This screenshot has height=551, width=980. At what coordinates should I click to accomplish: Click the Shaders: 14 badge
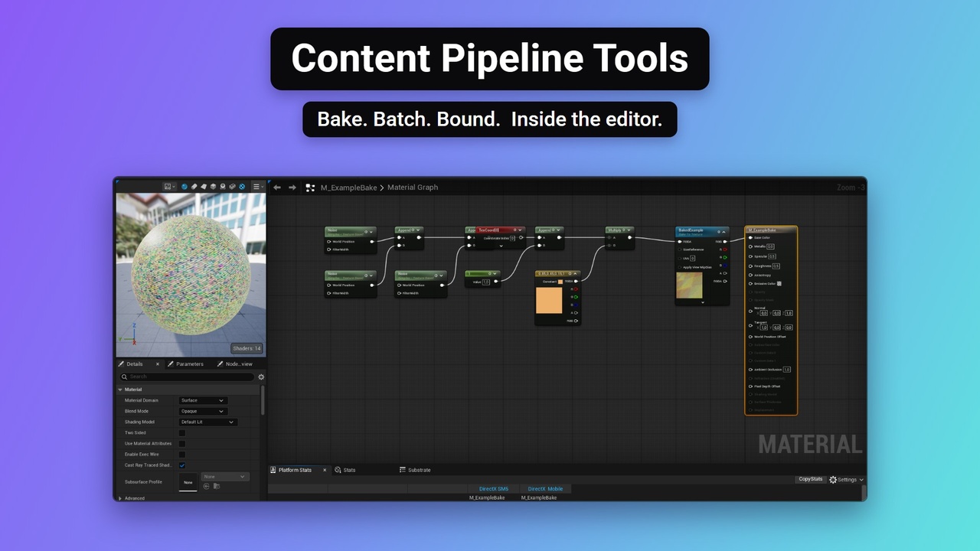pyautogui.click(x=247, y=348)
